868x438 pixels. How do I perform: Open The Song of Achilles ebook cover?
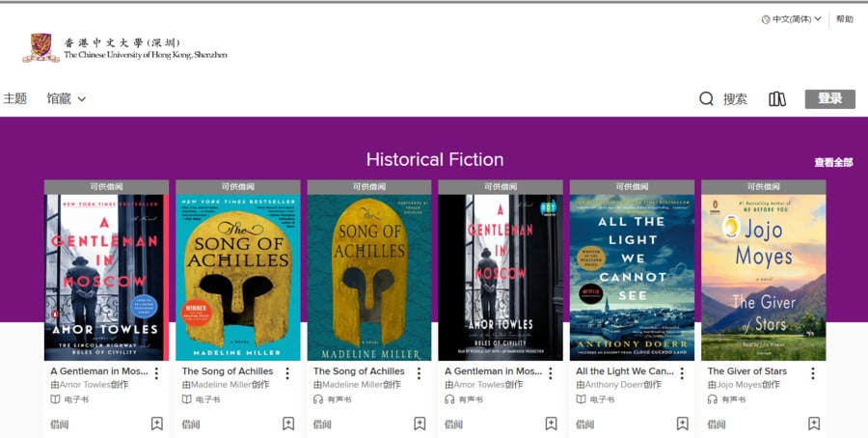[238, 278]
